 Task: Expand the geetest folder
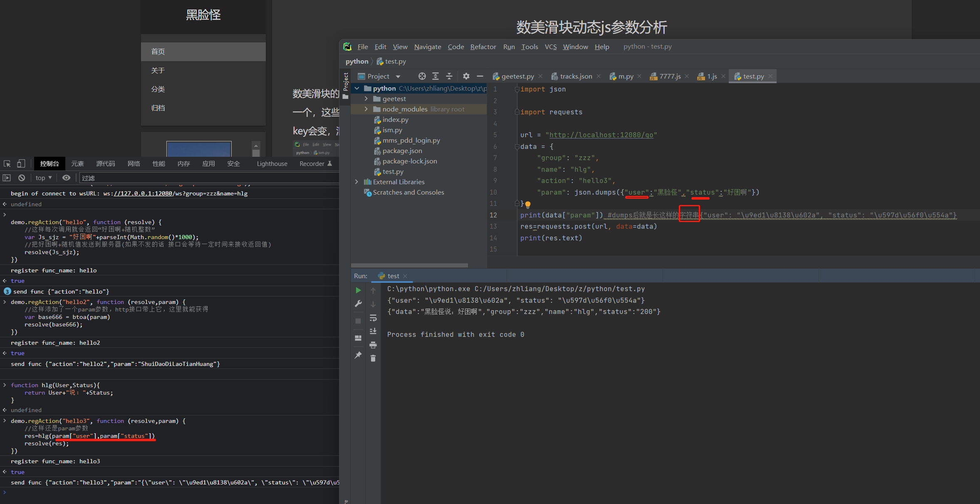(366, 99)
